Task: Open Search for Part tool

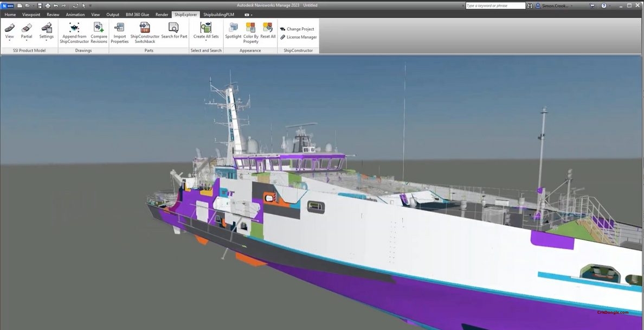Action: [x=173, y=31]
